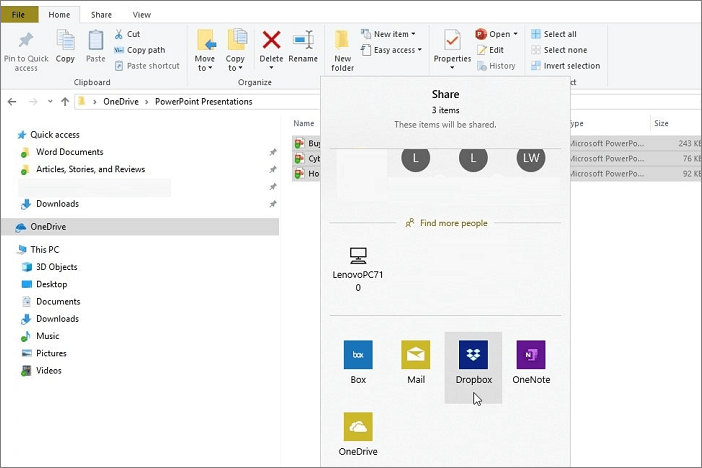Select Mail in the share panel

click(415, 361)
